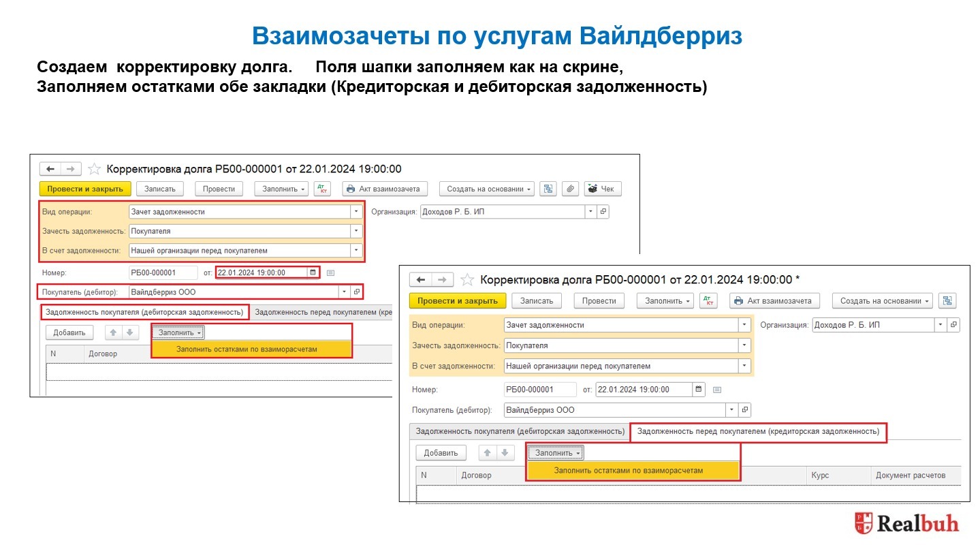
Task: Click Акт взаимозачета in back window
Action: click(x=385, y=189)
